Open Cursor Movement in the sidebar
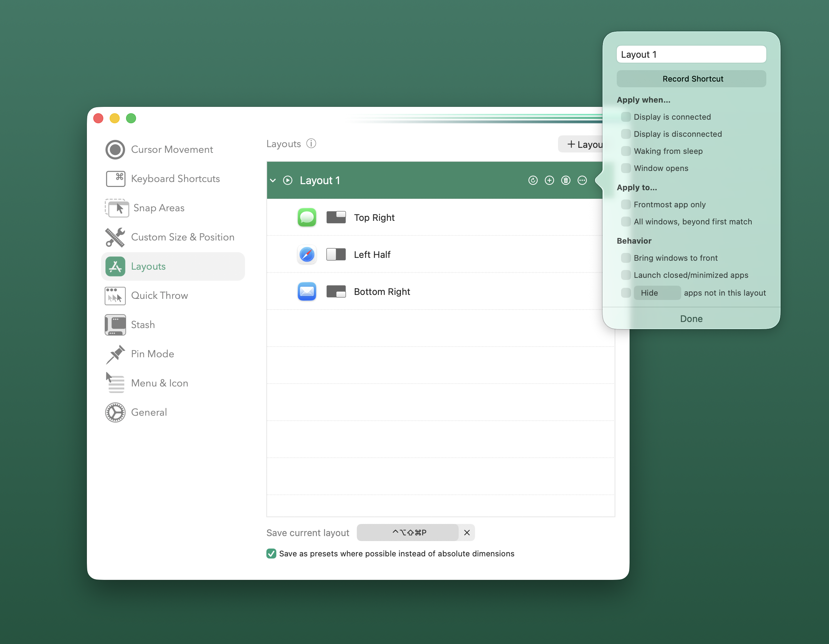The height and width of the screenshot is (644, 829). [173, 150]
